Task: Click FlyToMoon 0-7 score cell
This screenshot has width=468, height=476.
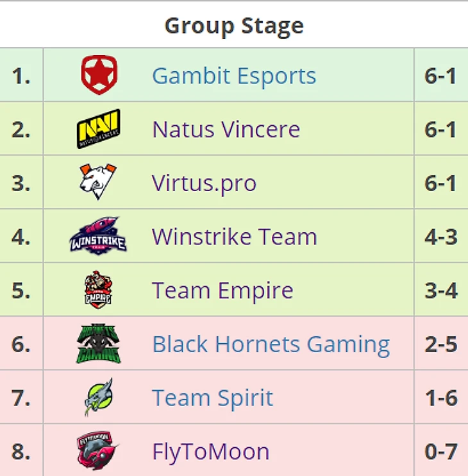Action: click(441, 450)
